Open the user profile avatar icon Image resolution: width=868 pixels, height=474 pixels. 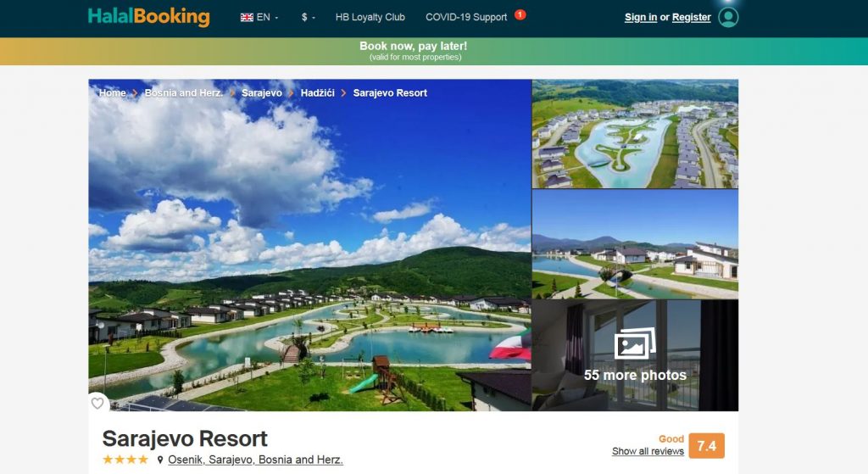click(x=728, y=17)
